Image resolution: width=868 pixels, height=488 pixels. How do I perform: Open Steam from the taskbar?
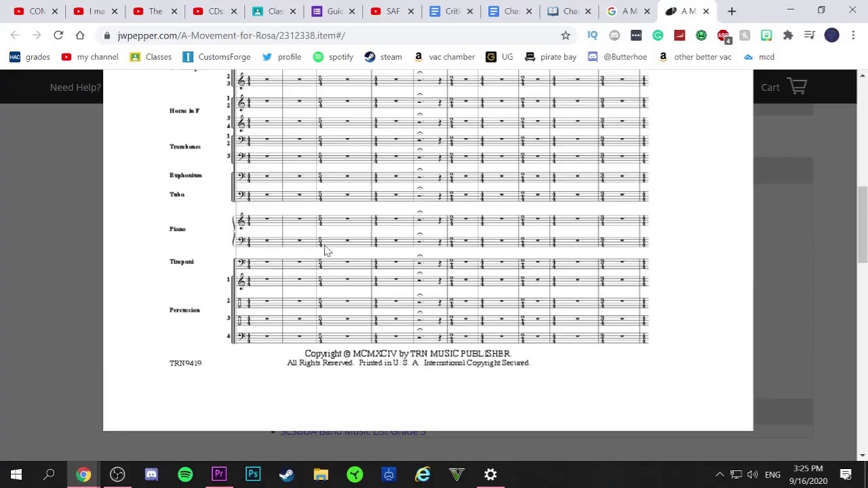287,474
